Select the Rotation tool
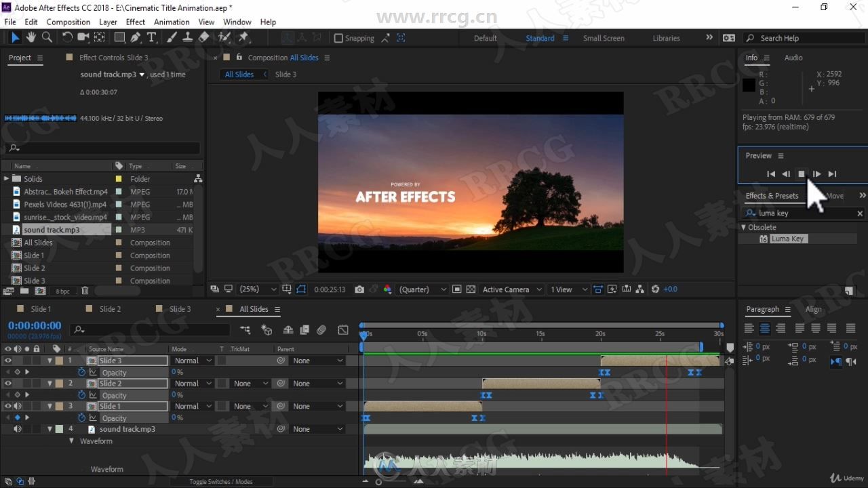 [67, 37]
